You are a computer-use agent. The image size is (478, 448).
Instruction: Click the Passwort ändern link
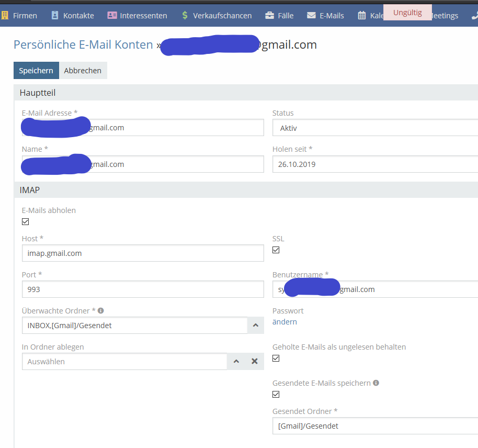pyautogui.click(x=284, y=322)
